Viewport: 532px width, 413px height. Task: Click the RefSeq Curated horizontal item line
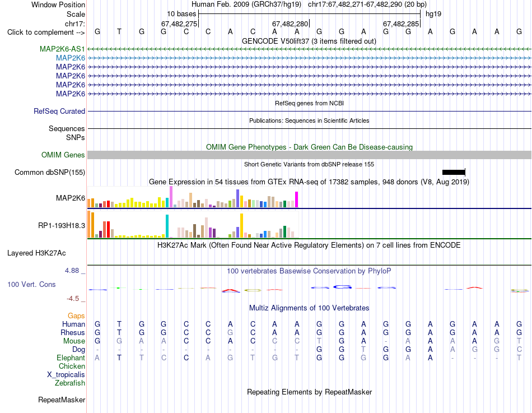pyautogui.click(x=309, y=111)
